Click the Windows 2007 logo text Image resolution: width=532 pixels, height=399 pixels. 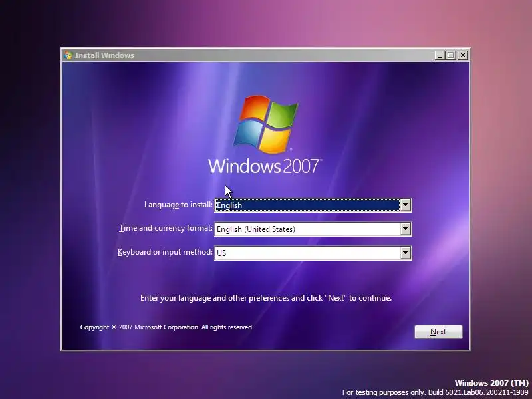coord(264,166)
